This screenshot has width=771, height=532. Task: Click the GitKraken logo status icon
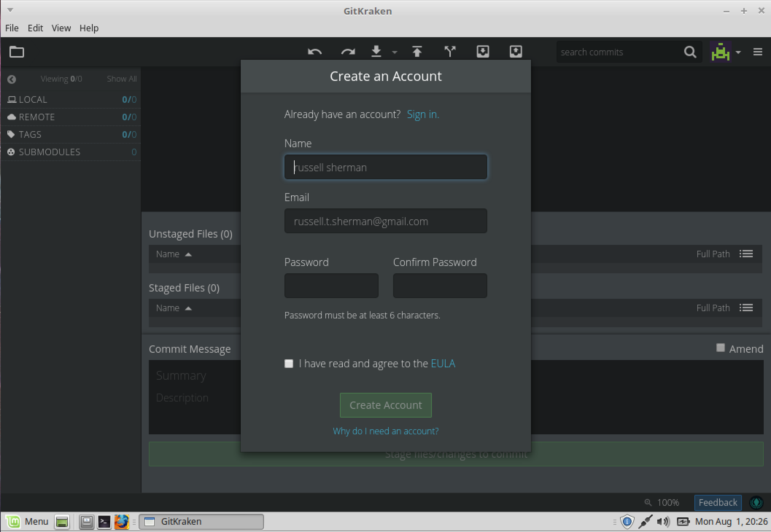756,502
